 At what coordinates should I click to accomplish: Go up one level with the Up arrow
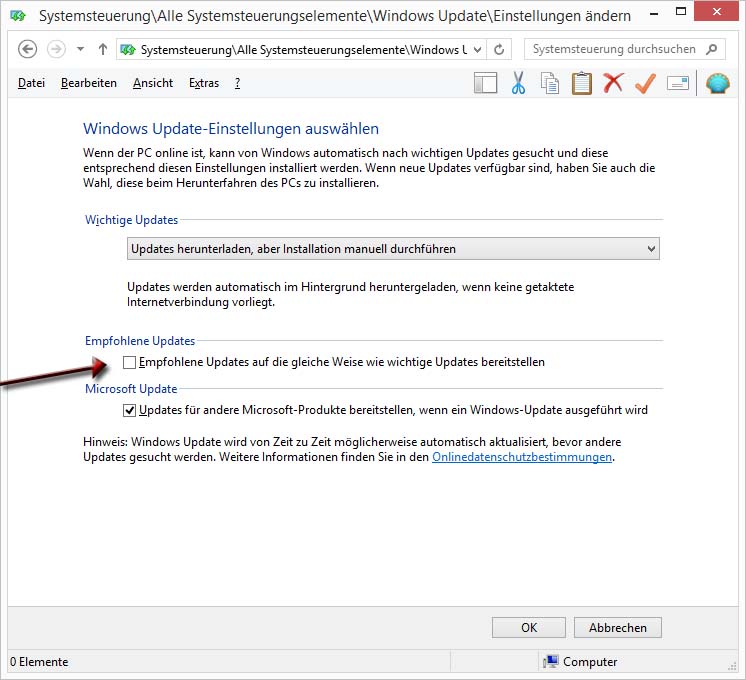[102, 49]
